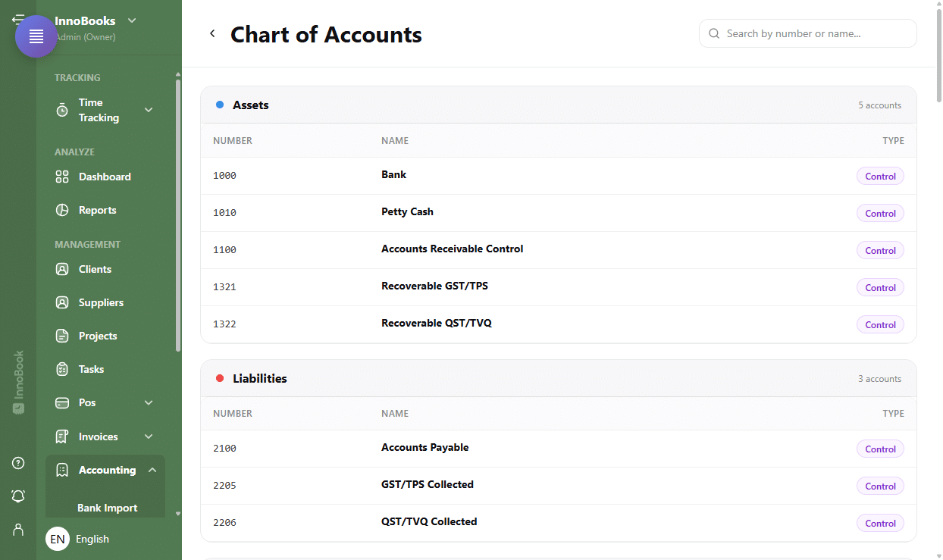Click the sidebar vertical scrollbar
This screenshot has height=560, width=943.
[178, 214]
